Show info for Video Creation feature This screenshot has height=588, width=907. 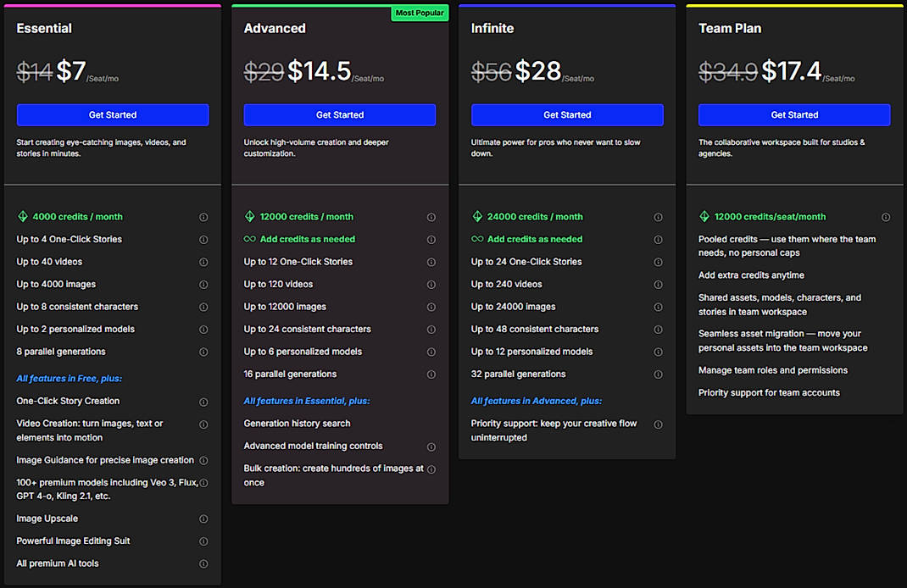tap(203, 424)
